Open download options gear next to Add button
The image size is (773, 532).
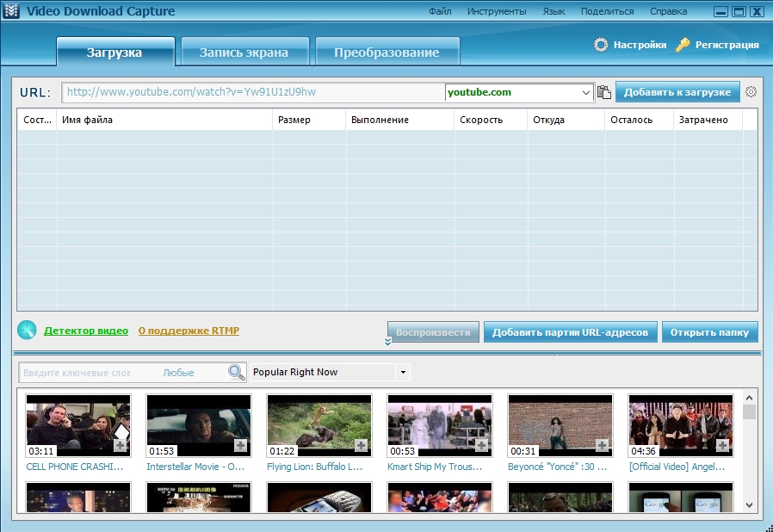point(751,92)
